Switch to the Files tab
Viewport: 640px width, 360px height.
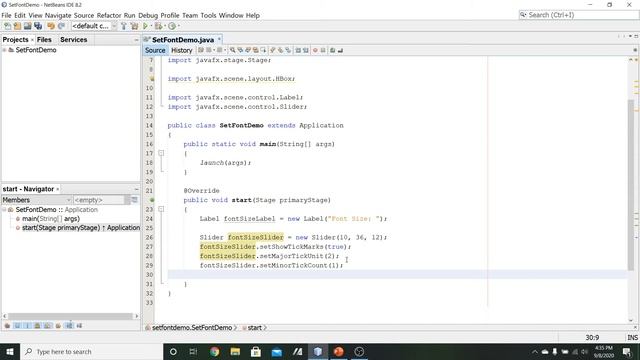click(44, 40)
